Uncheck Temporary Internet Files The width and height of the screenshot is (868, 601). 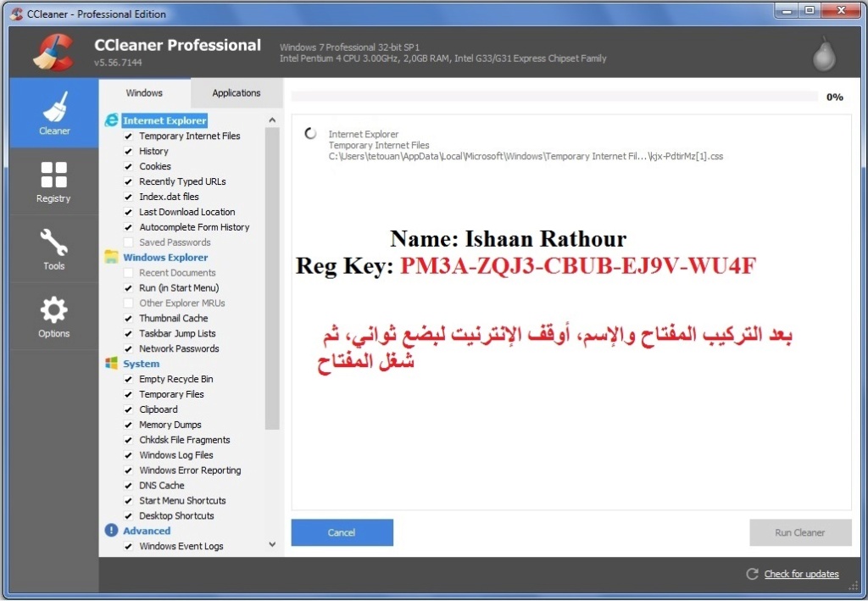pos(129,136)
